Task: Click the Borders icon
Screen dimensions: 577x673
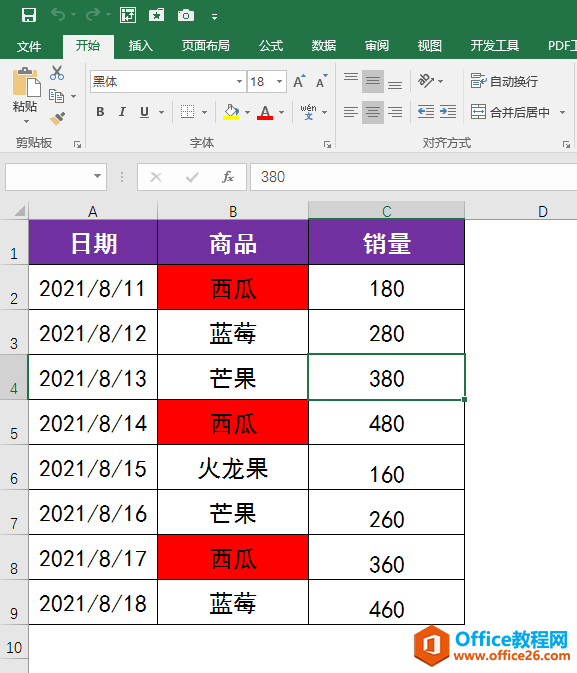Action: pyautogui.click(x=188, y=112)
